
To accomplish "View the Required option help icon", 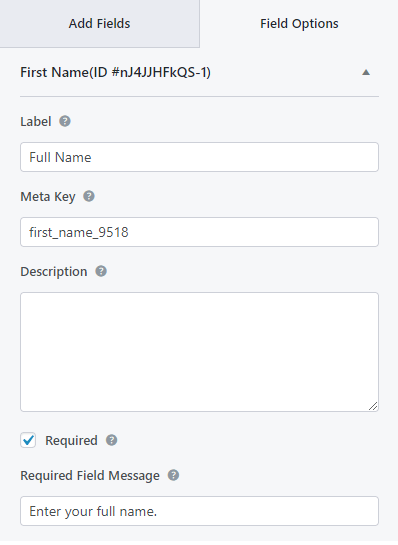I will 111,440.
